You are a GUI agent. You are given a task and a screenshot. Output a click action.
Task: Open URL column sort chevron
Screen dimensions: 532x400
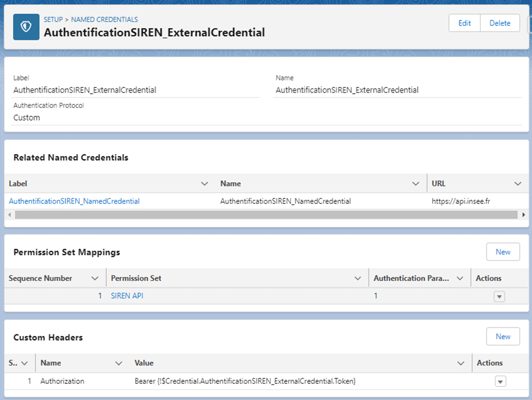tap(518, 184)
